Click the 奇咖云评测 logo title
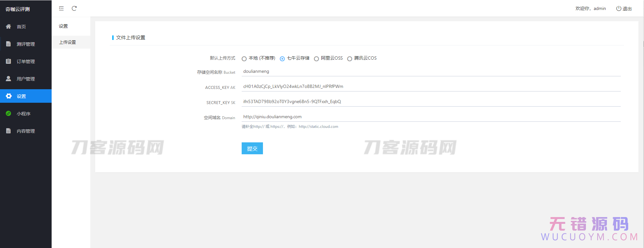Viewport: 644px width, 248px height. pyautogui.click(x=18, y=9)
